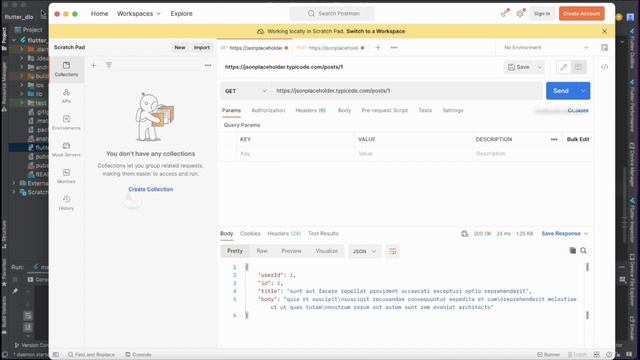Open the No Environment dropdown
The height and width of the screenshot is (360, 640).
[546, 48]
